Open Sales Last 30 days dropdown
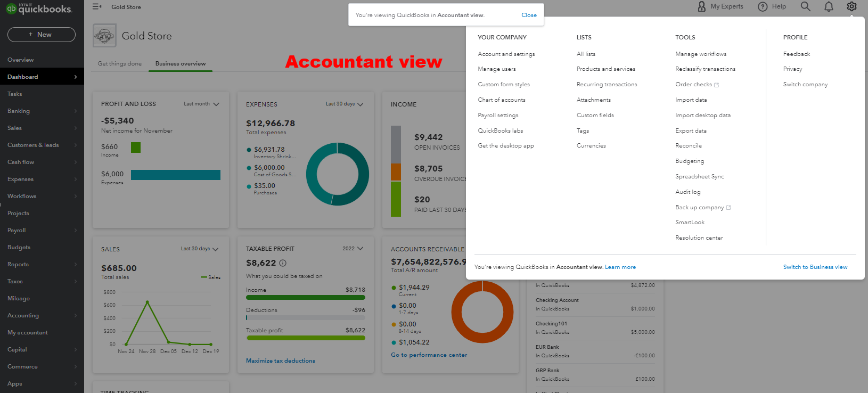Viewport: 868px width, 393px height. (x=200, y=249)
